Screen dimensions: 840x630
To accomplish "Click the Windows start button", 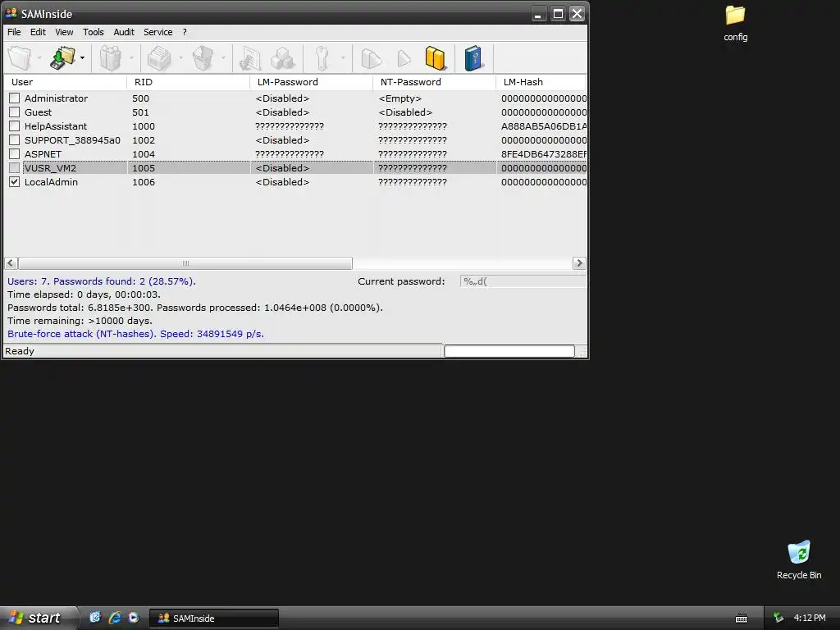I will [x=39, y=618].
